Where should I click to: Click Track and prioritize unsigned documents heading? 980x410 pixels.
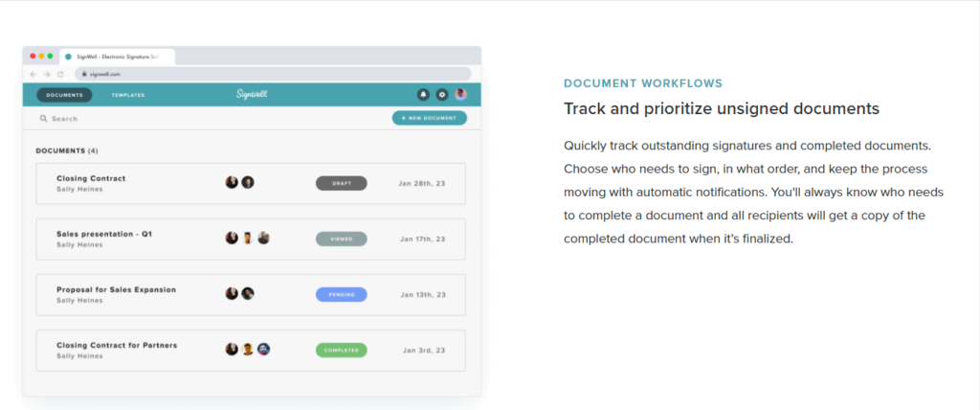click(x=722, y=109)
